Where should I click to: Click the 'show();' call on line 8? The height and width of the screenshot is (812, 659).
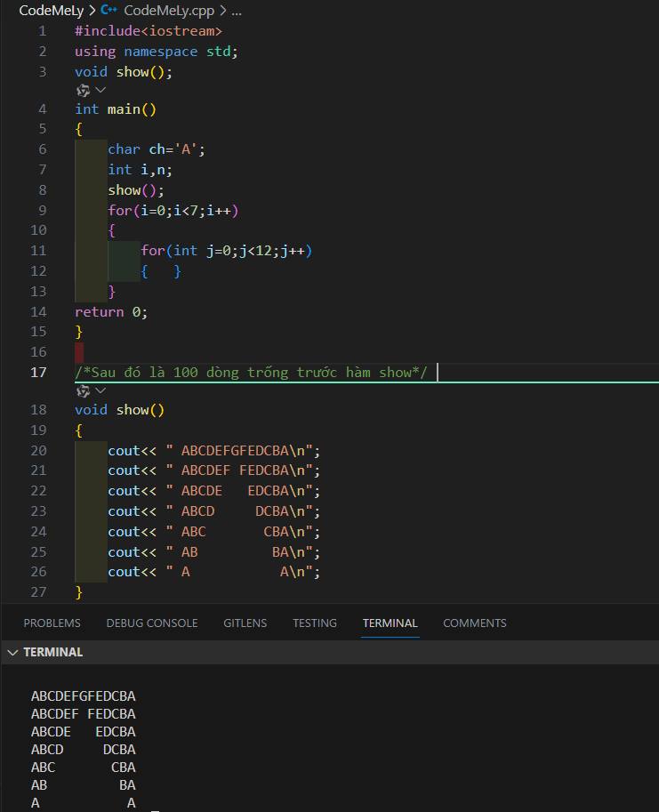136,190
